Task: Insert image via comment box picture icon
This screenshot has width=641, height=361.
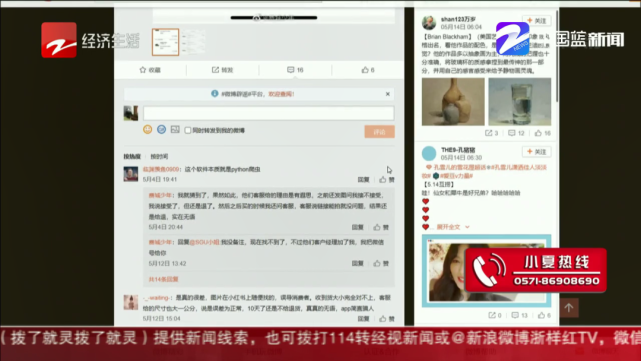Action: tap(175, 130)
